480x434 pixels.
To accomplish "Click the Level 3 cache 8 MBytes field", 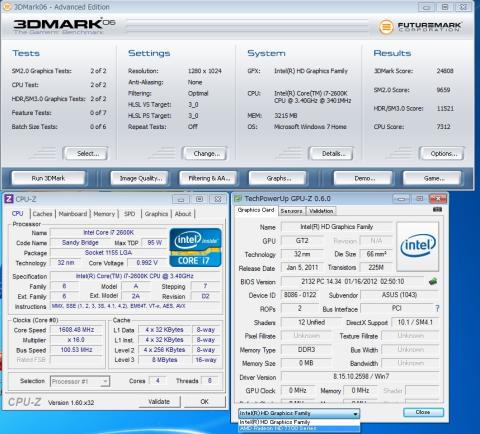I will point(165,360).
